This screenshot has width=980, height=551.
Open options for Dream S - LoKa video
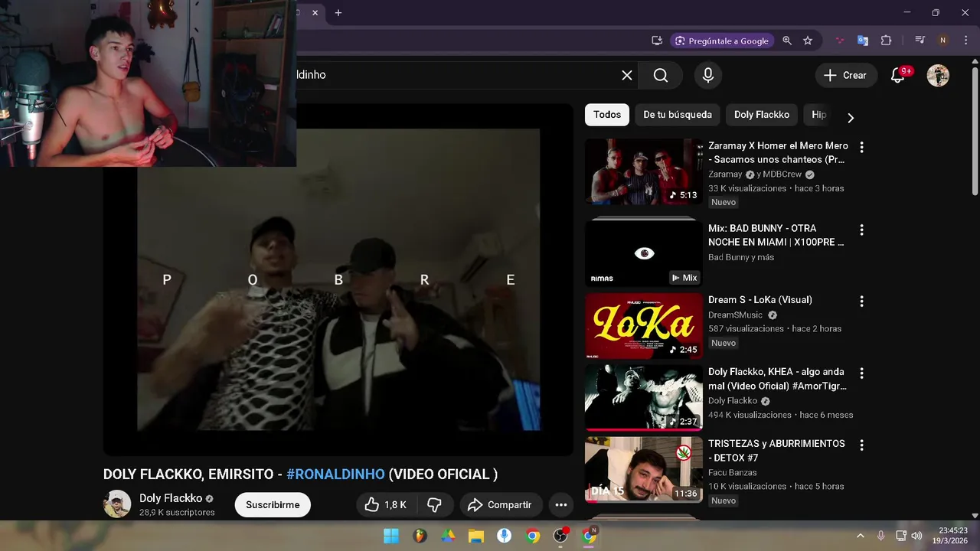click(861, 302)
